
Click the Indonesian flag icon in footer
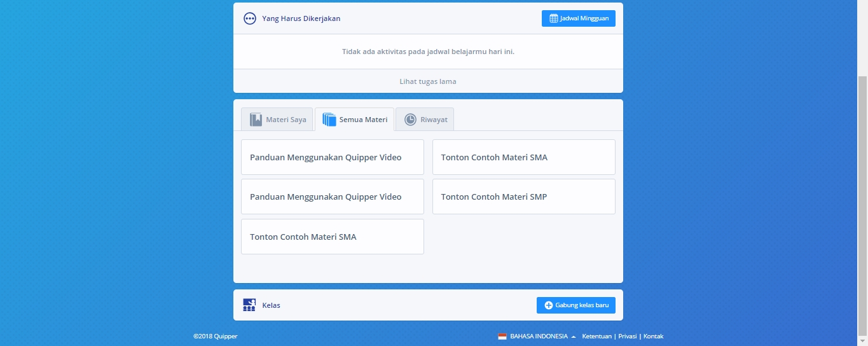tap(502, 336)
